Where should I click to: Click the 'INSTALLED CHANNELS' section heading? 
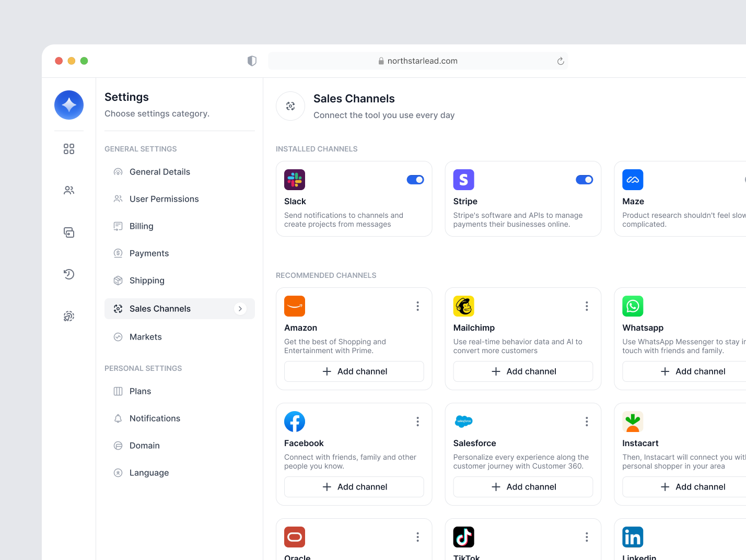[317, 149]
